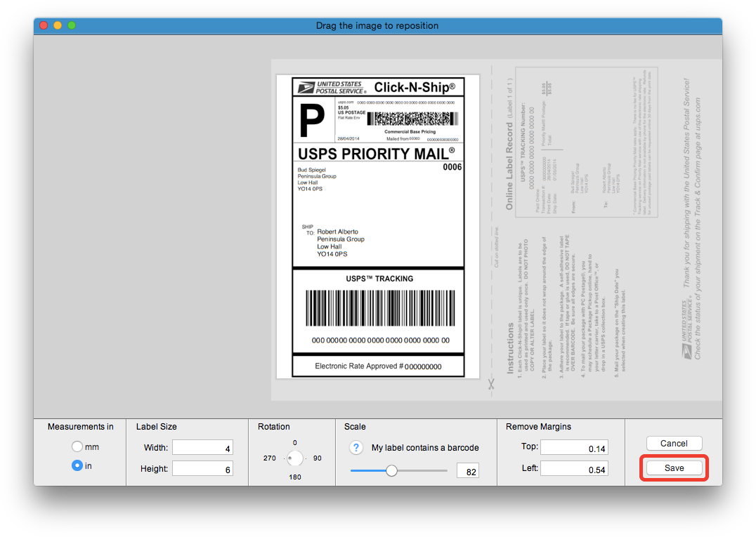This screenshot has width=756, height=537.
Task: Click the scale value field showing 82
Action: (x=467, y=472)
